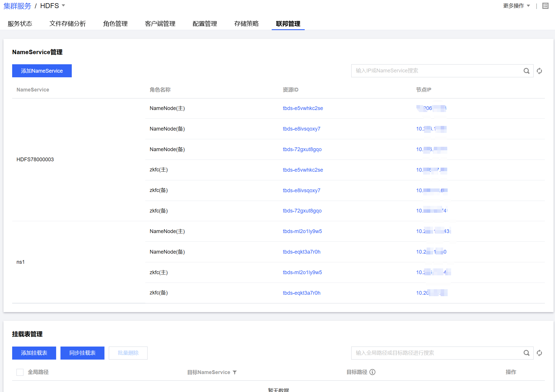Toggle the select-all checkbox beside 全局路径
The height and width of the screenshot is (392, 555).
click(20, 372)
